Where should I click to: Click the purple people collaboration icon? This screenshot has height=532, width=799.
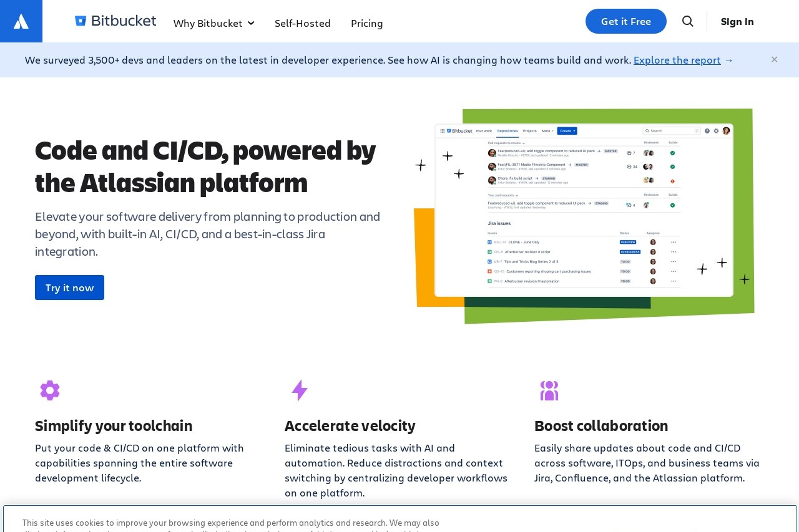coord(549,390)
